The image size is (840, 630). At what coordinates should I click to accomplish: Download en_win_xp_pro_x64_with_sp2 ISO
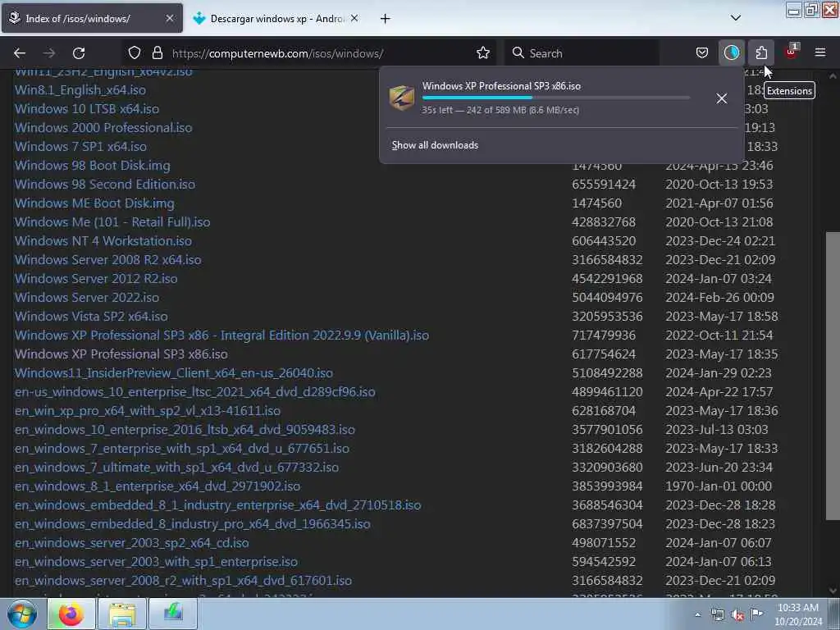coord(148,411)
